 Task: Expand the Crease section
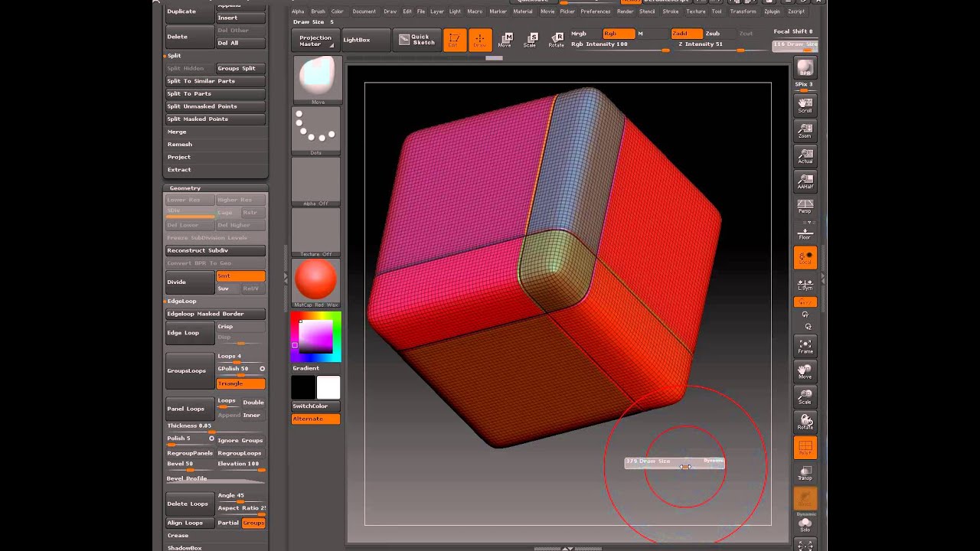point(178,536)
